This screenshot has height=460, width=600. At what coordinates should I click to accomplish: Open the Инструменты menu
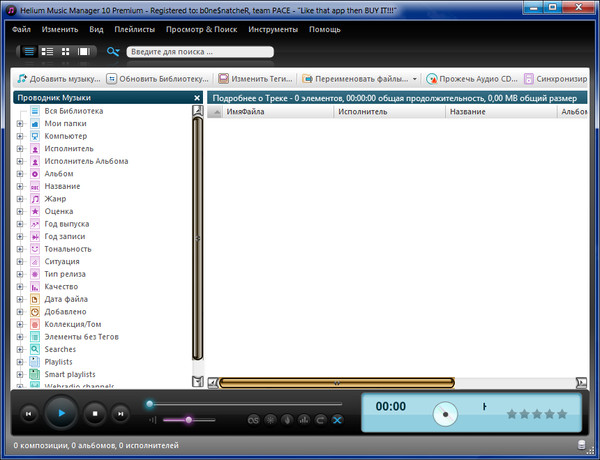(x=273, y=29)
